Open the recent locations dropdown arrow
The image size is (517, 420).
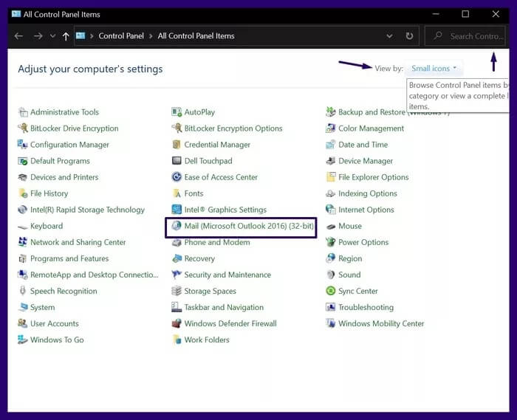tap(52, 36)
